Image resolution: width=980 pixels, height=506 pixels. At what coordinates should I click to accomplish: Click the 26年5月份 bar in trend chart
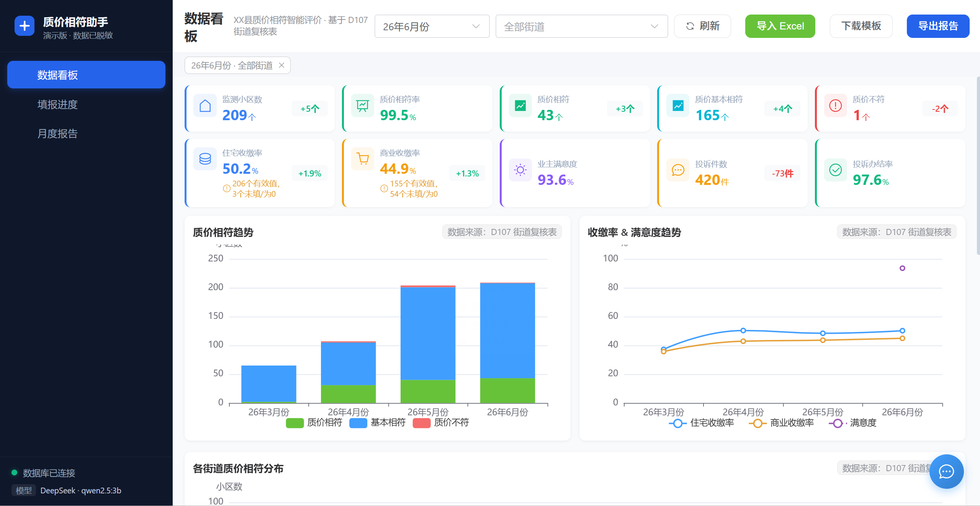coord(428,344)
